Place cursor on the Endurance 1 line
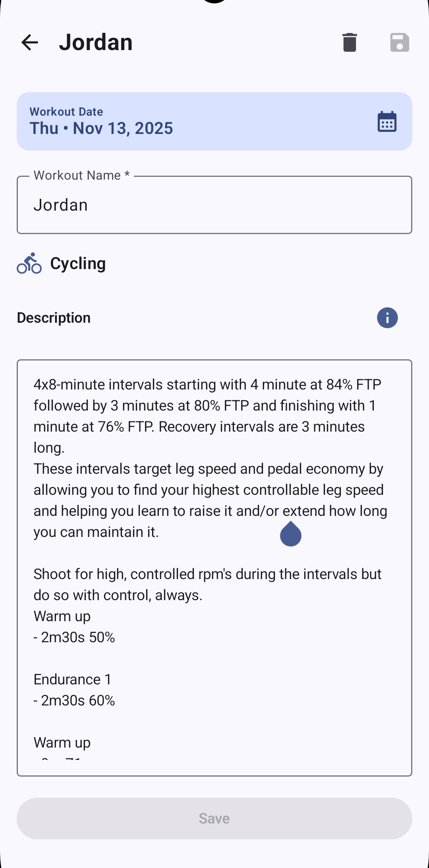This screenshot has height=868, width=429. pos(73,680)
